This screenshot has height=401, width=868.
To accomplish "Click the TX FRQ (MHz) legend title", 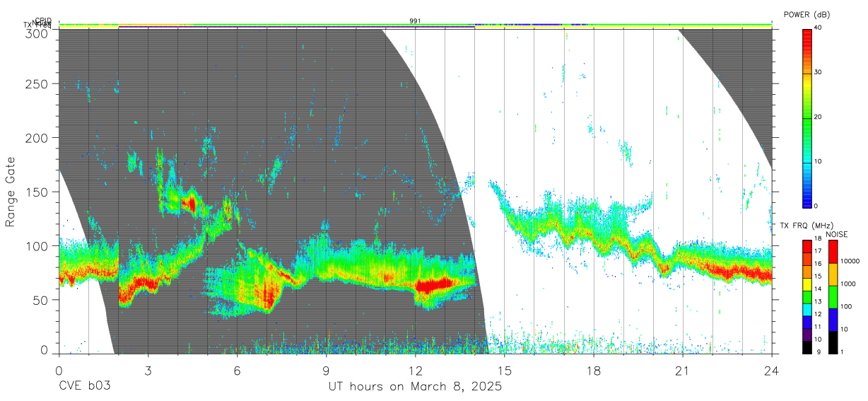I will [x=807, y=226].
